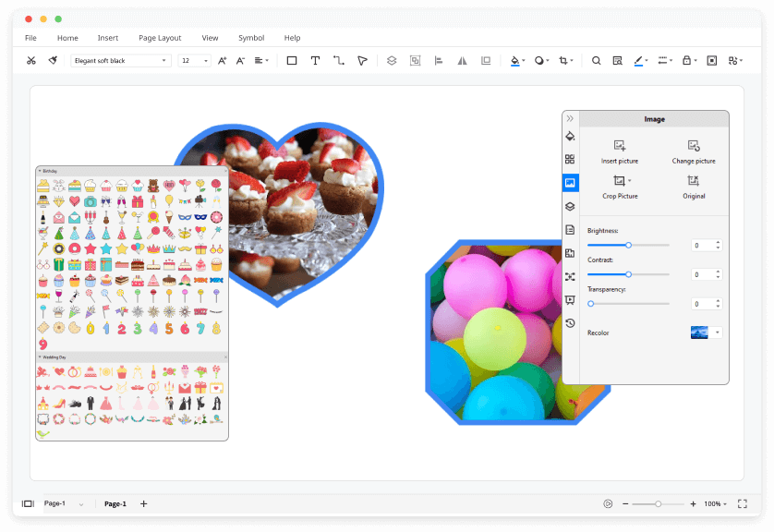This screenshot has width=774, height=532.
Task: Select the Connector tool
Action: pos(339,61)
